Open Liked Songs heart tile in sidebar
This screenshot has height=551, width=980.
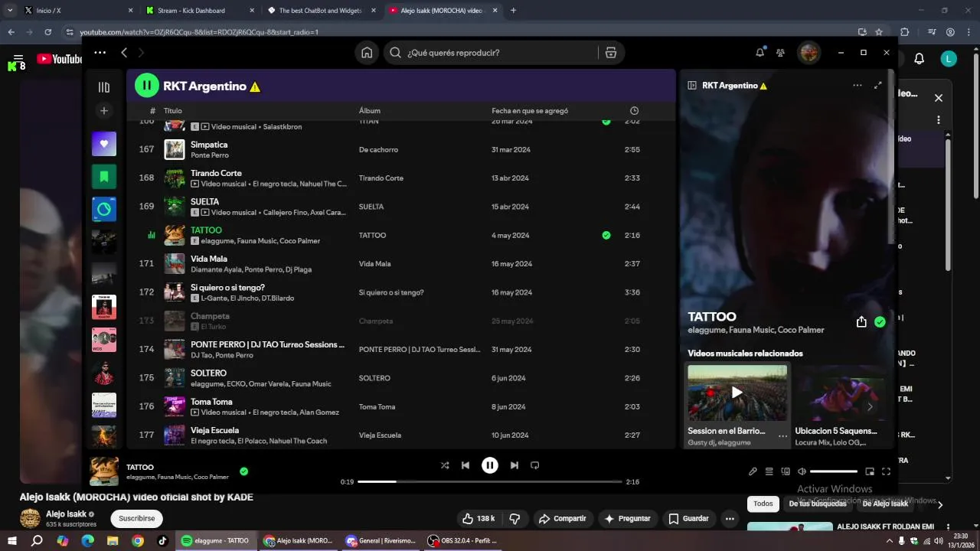coord(104,144)
